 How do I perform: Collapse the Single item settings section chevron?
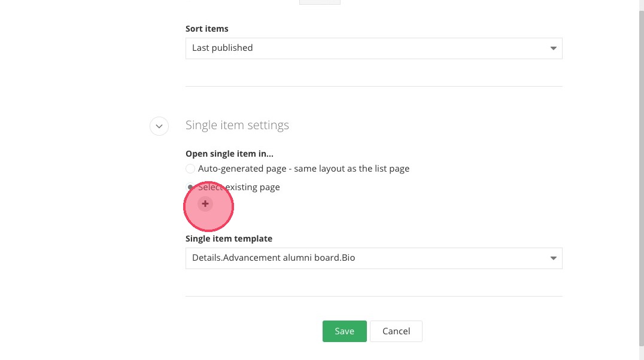pos(159,126)
